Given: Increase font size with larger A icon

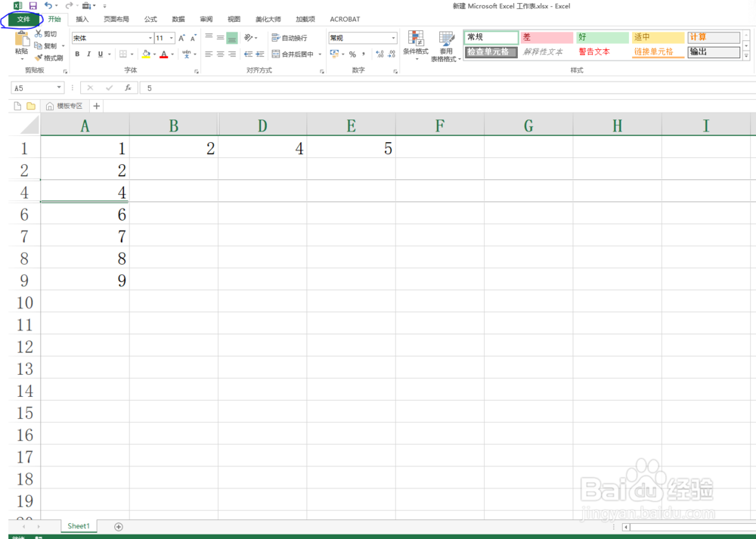Looking at the screenshot, I should pyautogui.click(x=181, y=38).
